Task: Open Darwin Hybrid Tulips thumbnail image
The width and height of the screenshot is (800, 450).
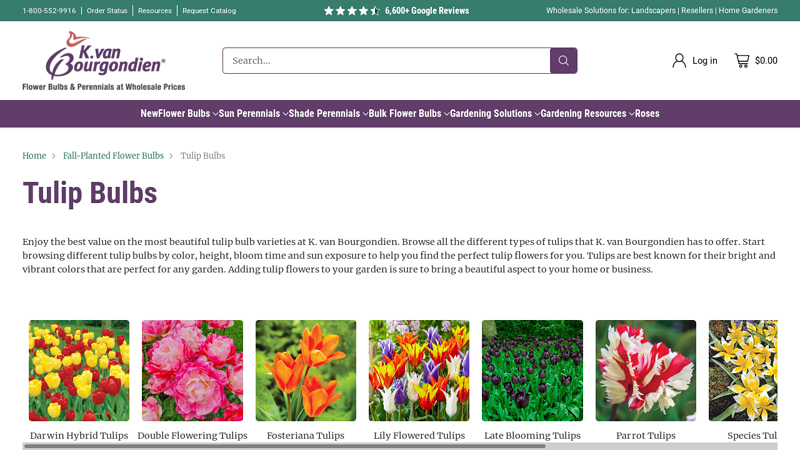Action: (79, 370)
